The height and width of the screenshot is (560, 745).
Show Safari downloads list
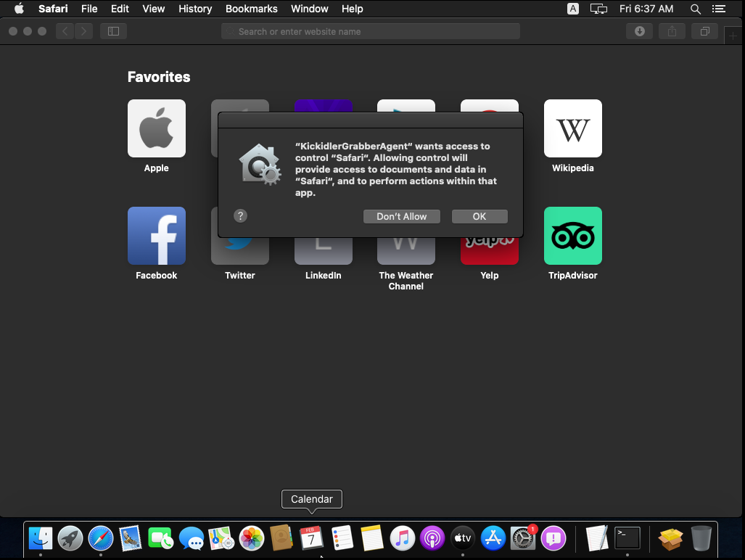click(x=640, y=31)
